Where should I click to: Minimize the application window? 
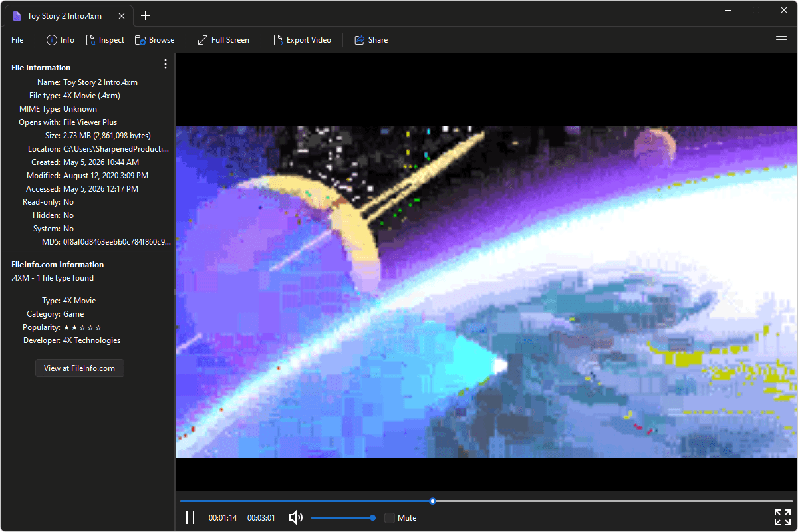pos(730,10)
